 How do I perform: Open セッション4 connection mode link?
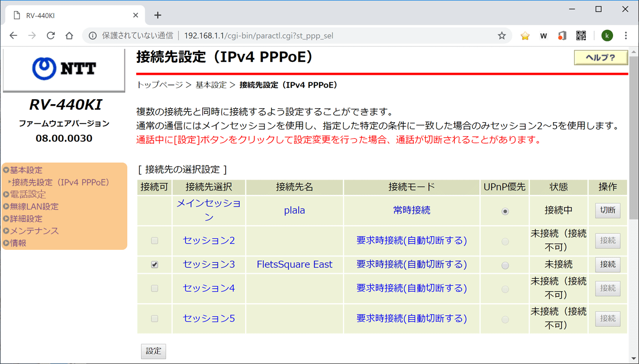pyautogui.click(x=412, y=288)
